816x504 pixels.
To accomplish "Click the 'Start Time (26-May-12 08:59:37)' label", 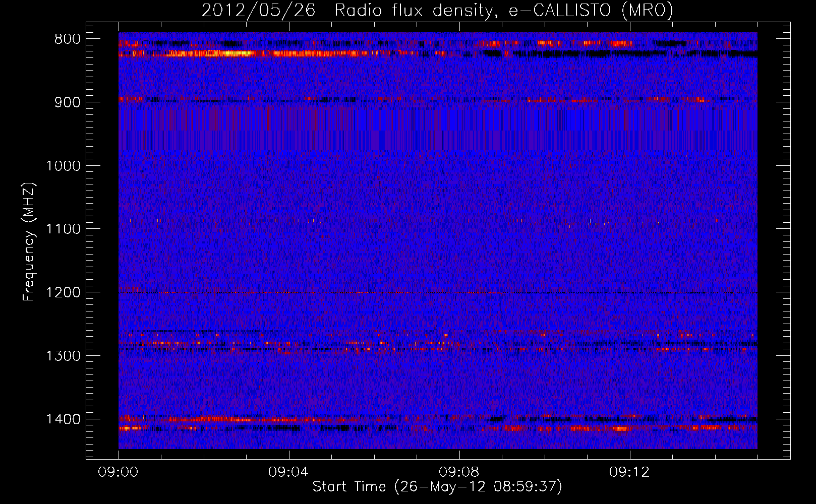I will [437, 487].
